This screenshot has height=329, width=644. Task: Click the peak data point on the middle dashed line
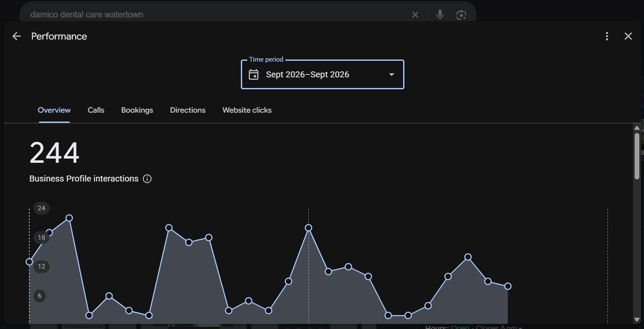(x=308, y=228)
